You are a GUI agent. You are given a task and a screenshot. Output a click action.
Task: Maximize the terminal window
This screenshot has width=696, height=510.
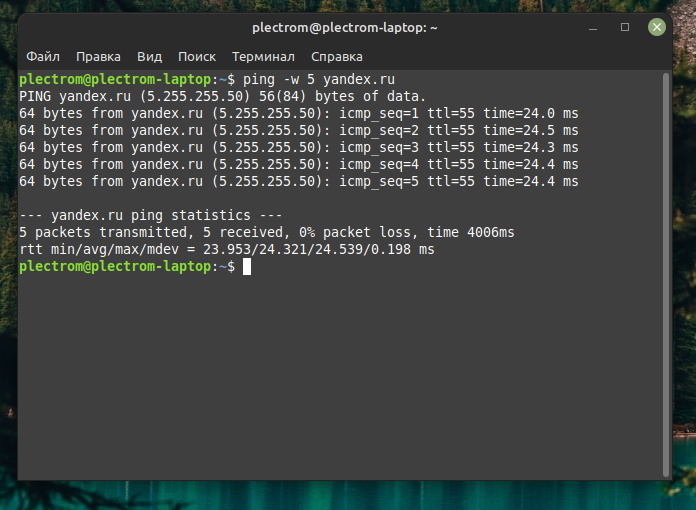(625, 28)
